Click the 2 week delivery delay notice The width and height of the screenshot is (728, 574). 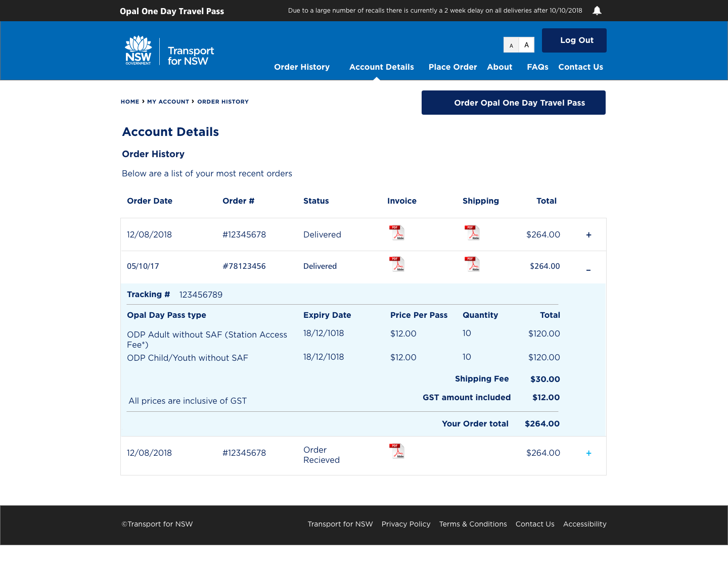[x=435, y=11]
